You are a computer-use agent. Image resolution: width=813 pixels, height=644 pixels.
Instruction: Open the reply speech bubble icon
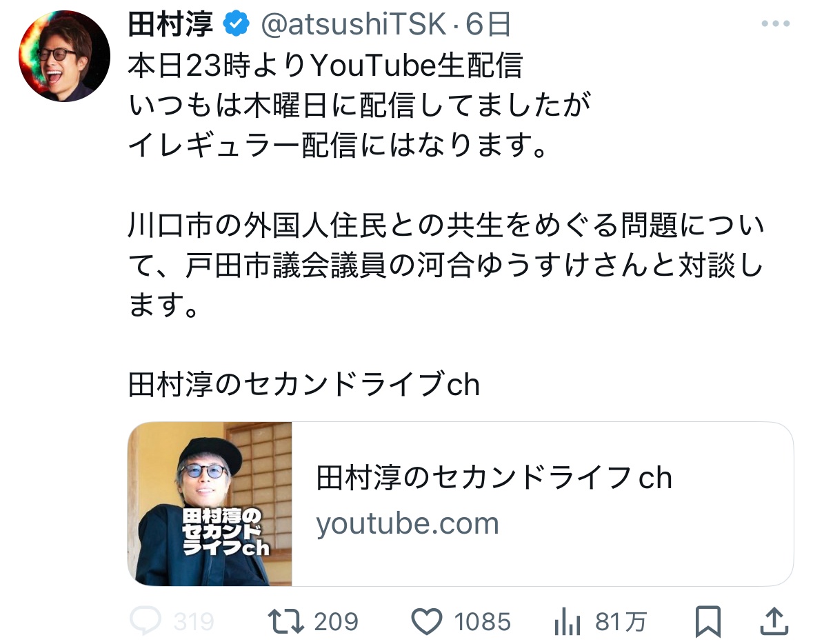pos(145,622)
